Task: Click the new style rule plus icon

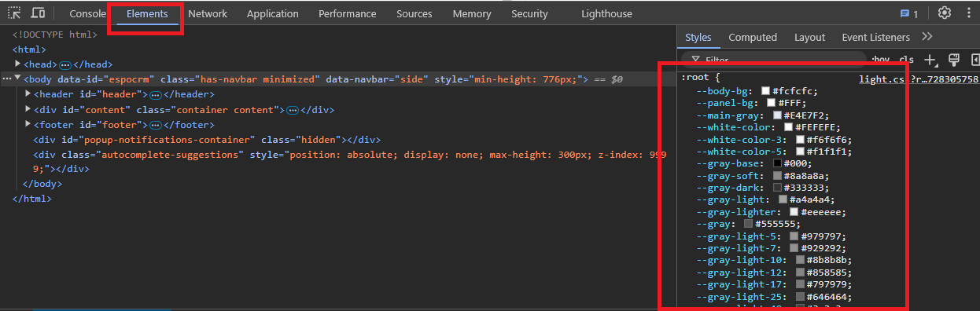Action: (x=930, y=60)
